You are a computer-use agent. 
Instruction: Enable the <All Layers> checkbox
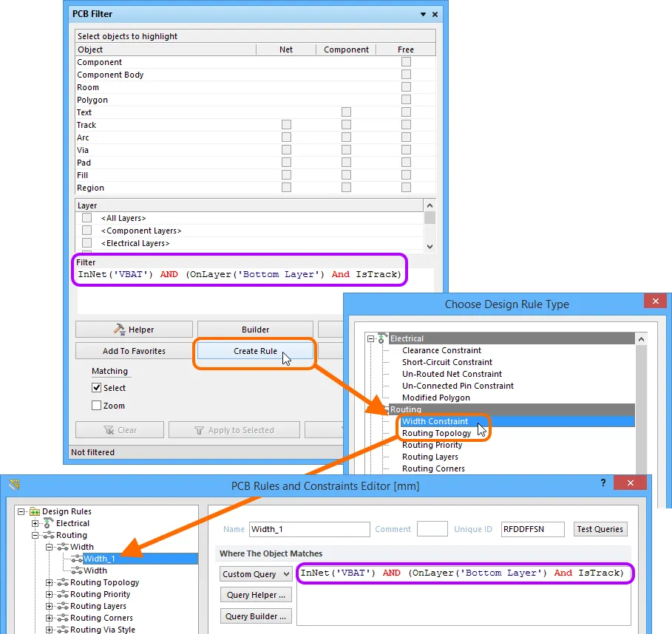87,218
